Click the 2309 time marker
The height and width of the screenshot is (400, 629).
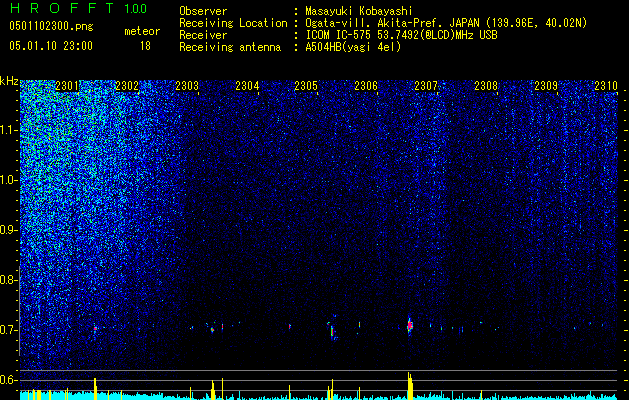[546, 86]
